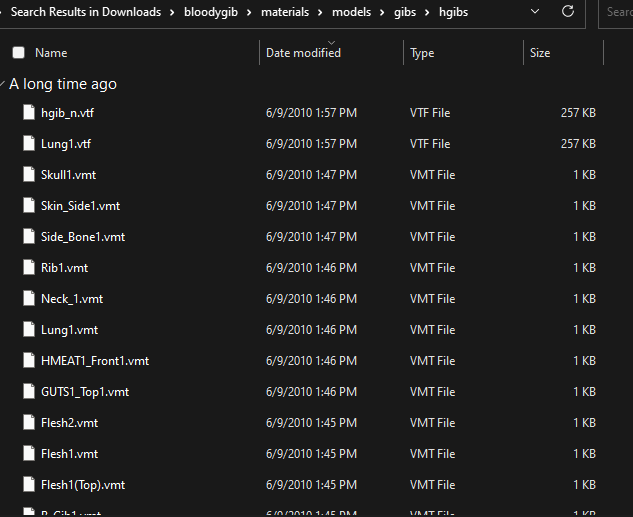Click the Skull1.vmt file icon
Screen dimensions: 633x517
coord(29,175)
